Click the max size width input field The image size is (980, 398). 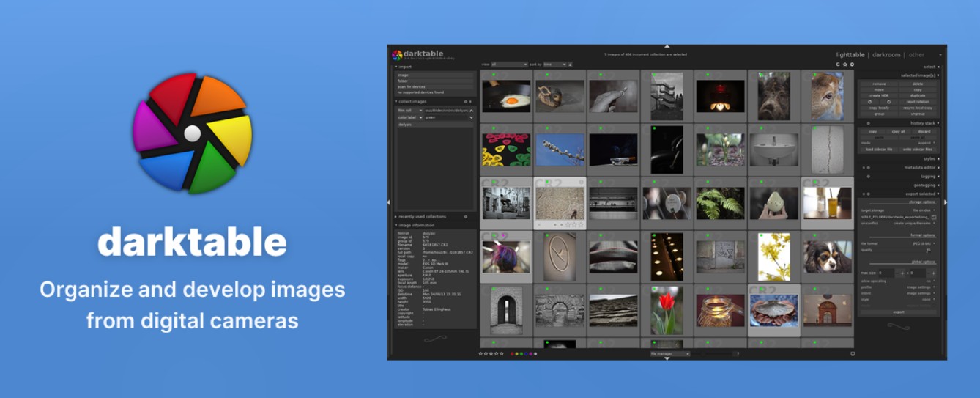tap(886, 273)
